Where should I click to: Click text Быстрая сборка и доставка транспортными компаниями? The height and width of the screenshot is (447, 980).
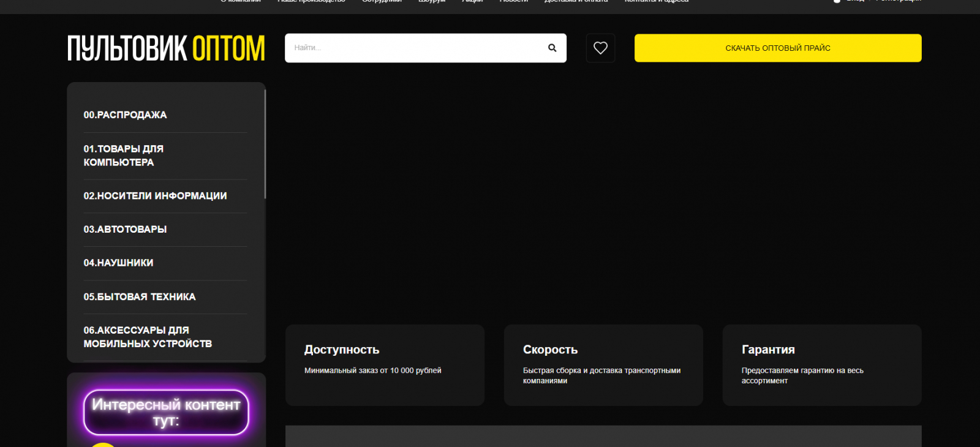(x=601, y=375)
